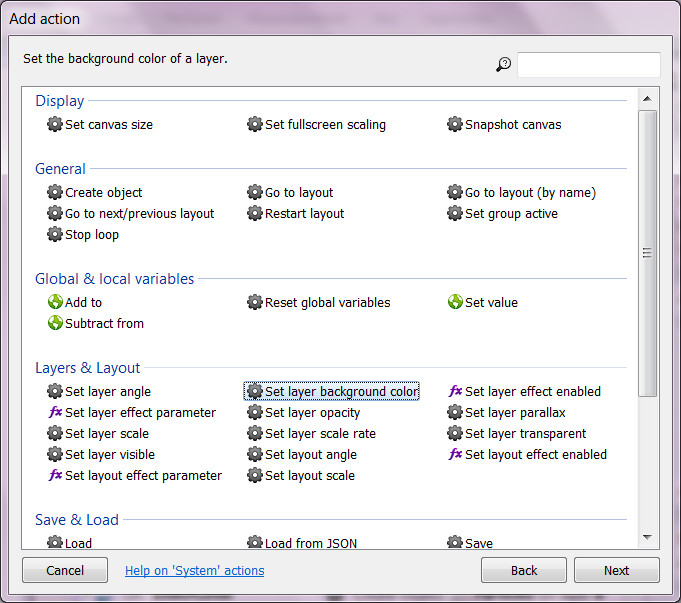This screenshot has width=681, height=603.
Task: Open Help on 'System' actions link
Action: tap(194, 571)
